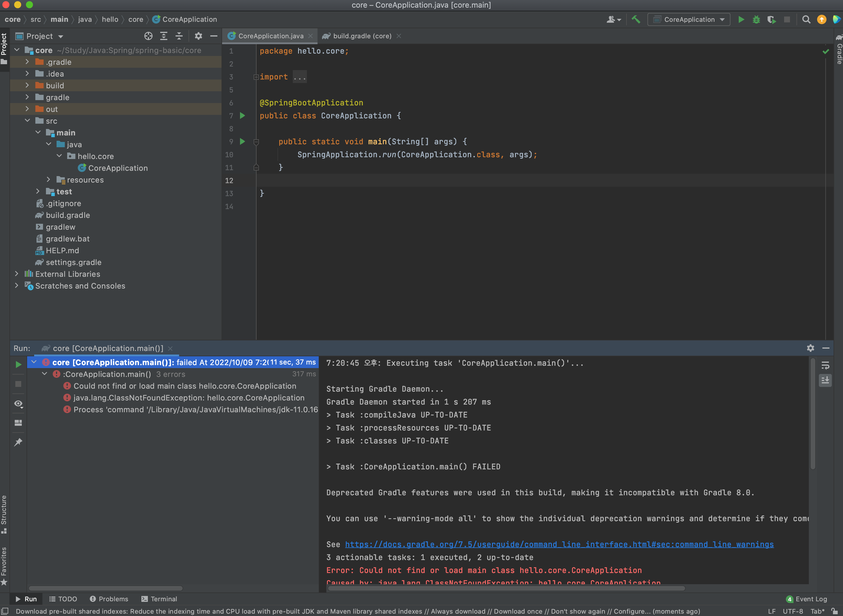Open the layout icon in the Run panel sidebar

point(18,423)
